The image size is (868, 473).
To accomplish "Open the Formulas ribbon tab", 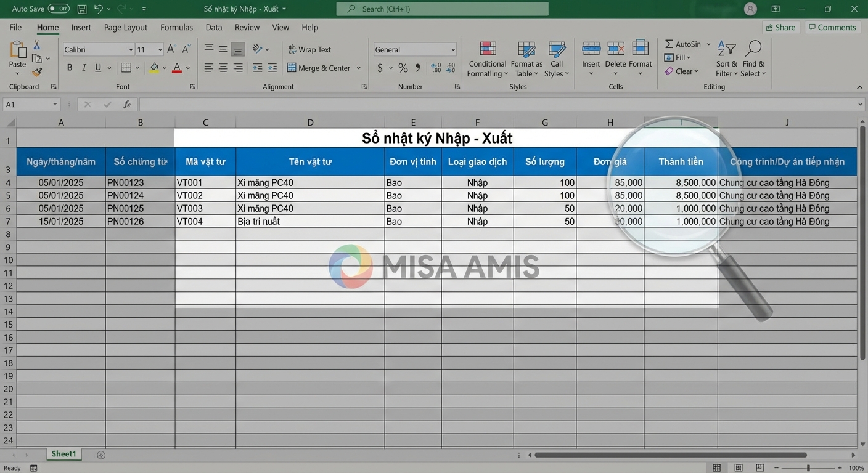I will (x=176, y=28).
